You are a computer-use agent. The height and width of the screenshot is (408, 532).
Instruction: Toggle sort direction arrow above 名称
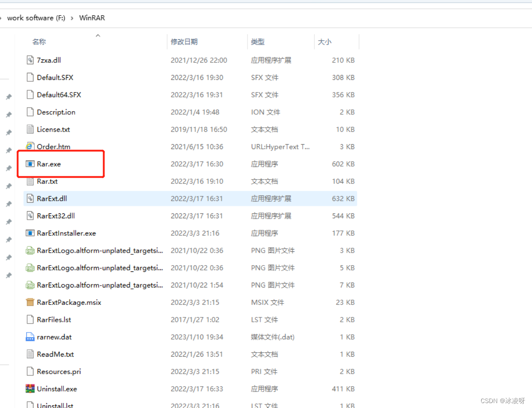98,35
